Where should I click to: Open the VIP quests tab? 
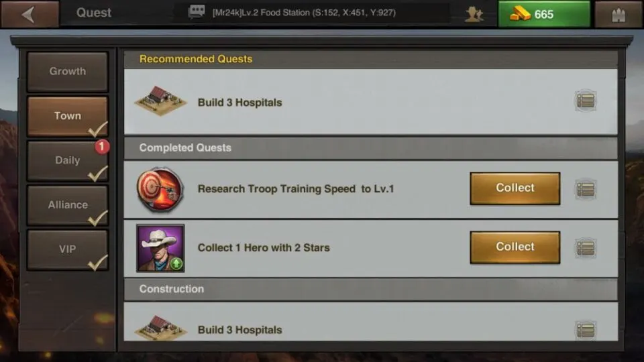coord(68,249)
